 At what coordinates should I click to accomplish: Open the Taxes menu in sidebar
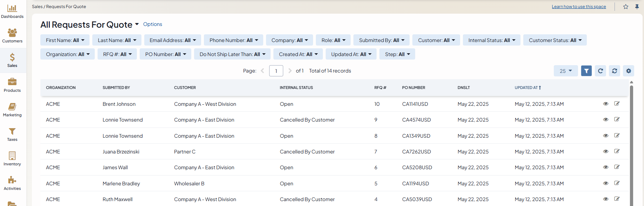point(12,134)
